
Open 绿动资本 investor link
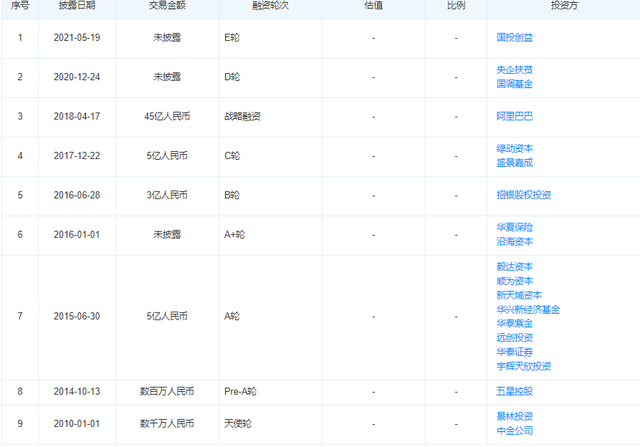[x=514, y=149]
